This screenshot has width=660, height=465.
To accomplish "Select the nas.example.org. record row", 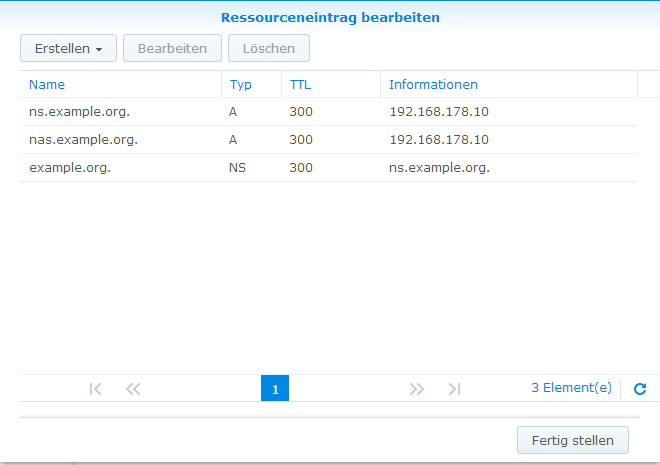I will [328, 140].
